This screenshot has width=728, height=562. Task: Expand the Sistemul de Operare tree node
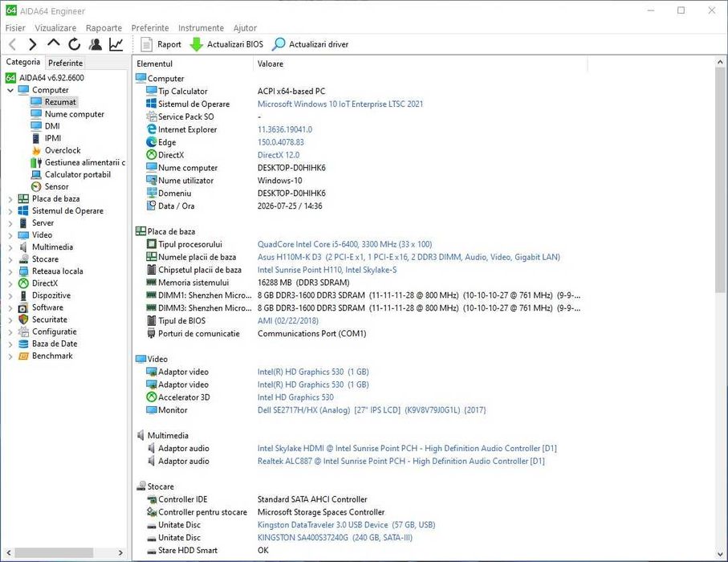[10, 211]
